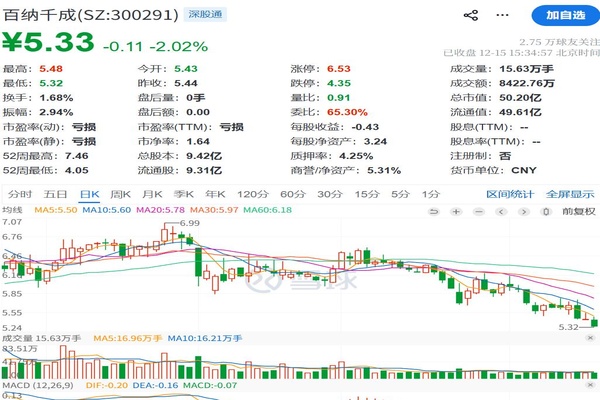Click the 加自选 button
Image resolution: width=600 pixels, height=400 pixels.
566,15
